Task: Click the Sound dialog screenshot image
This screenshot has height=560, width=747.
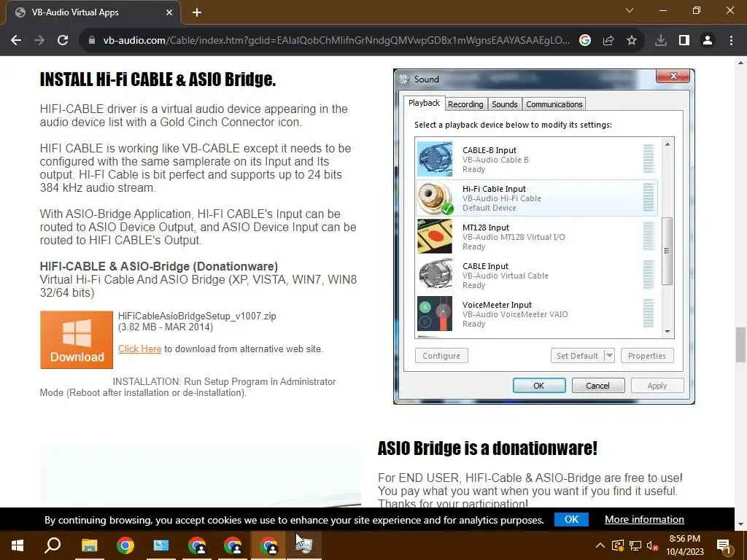Action: point(543,237)
